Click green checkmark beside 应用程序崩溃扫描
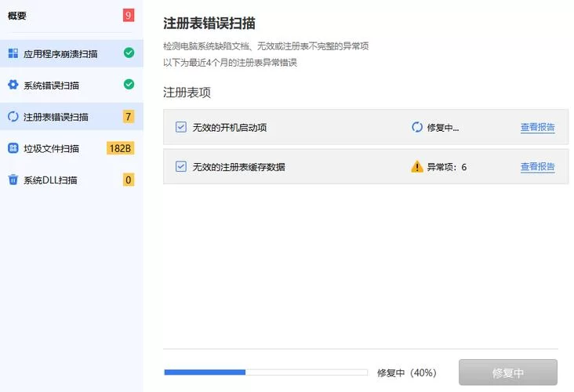Viewport: 574px width, 392px height. click(x=129, y=53)
